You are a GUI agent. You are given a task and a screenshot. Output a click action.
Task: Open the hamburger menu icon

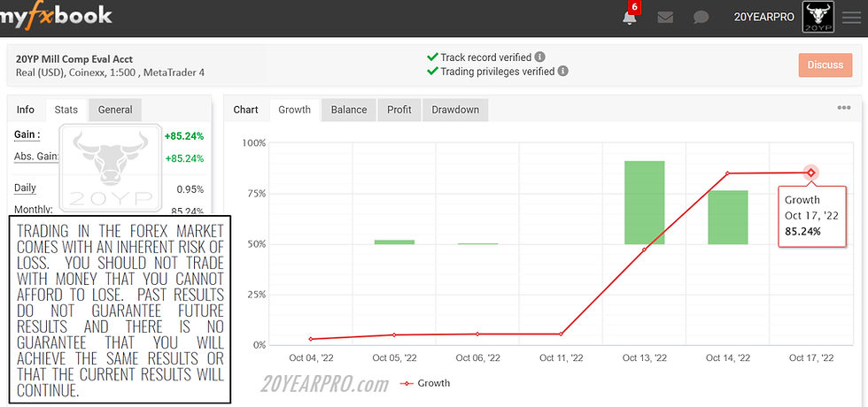coord(851,18)
